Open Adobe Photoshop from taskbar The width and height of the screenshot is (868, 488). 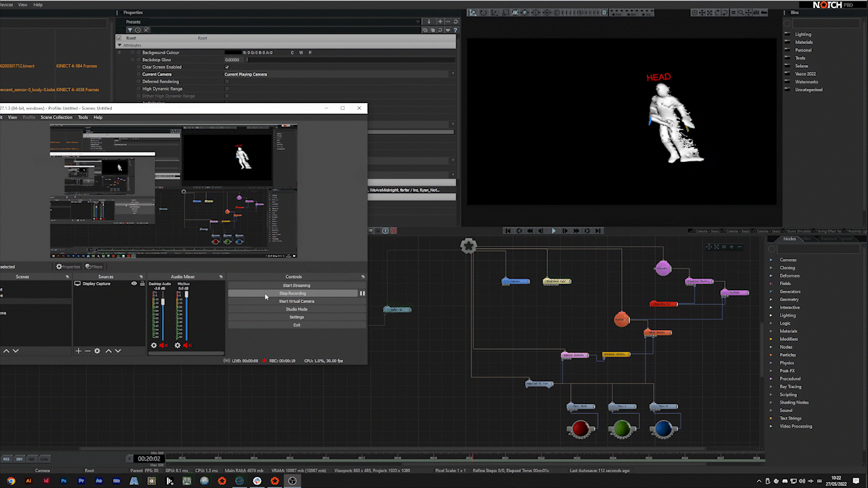pyautogui.click(x=64, y=481)
